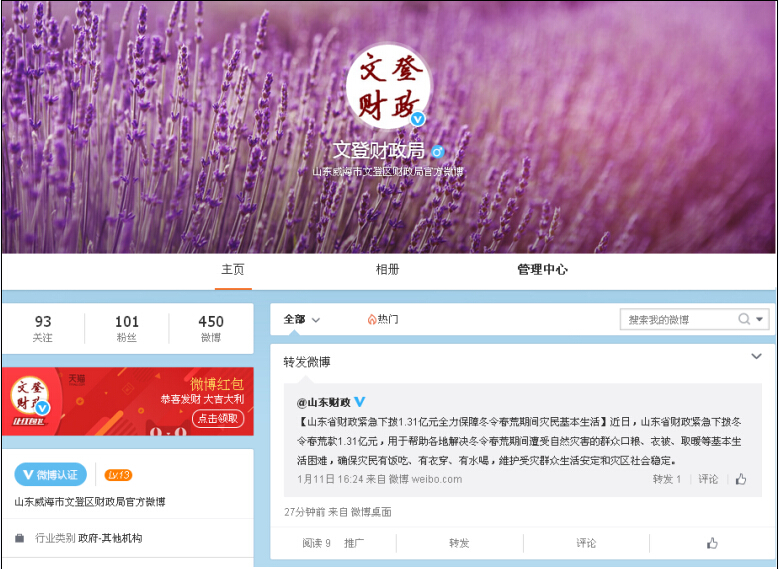Expand the post options chevron
Screen dimensions: 779x569
coord(757,356)
